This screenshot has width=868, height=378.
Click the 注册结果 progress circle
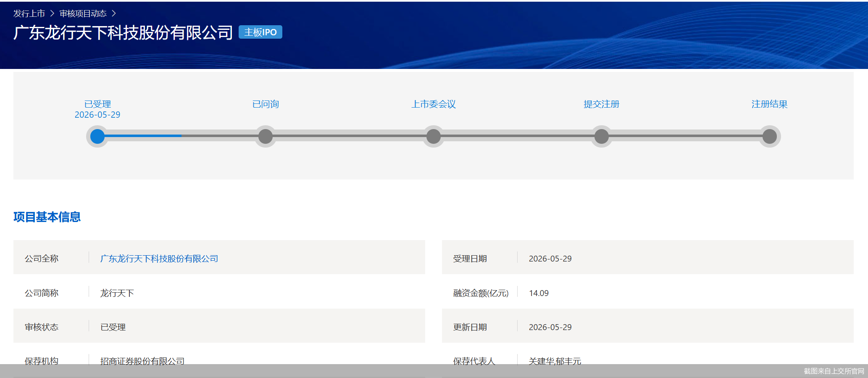tap(770, 136)
